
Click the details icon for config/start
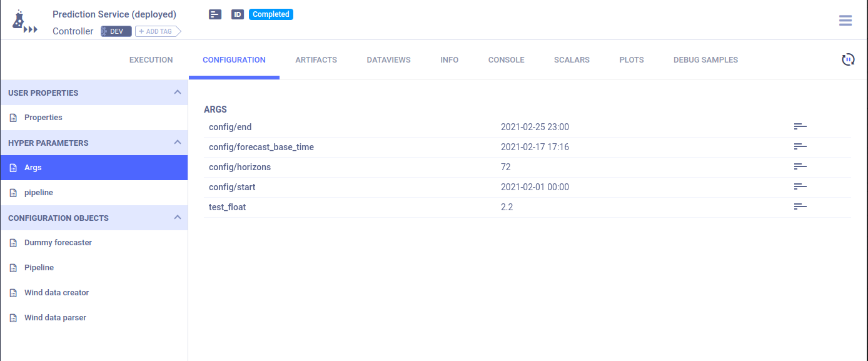pos(800,187)
